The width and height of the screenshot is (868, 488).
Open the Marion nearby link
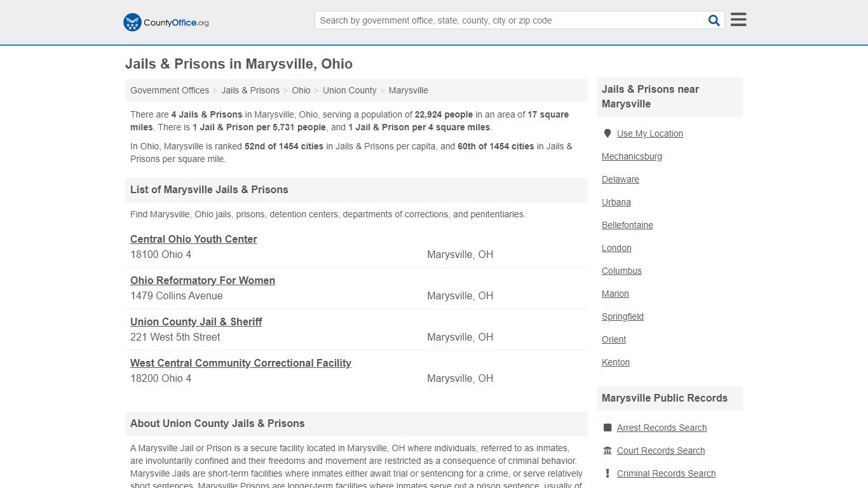point(615,294)
